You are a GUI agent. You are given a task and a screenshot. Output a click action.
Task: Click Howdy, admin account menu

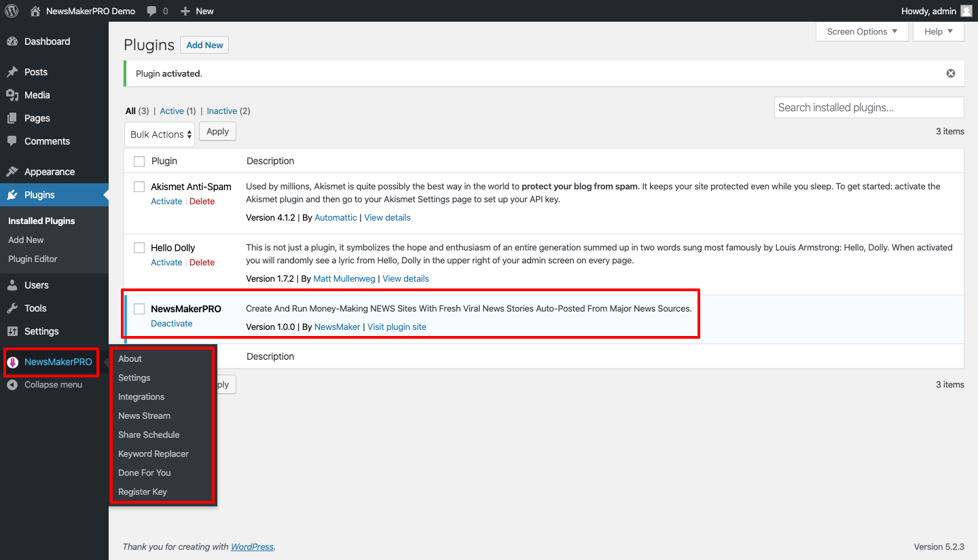click(x=937, y=11)
